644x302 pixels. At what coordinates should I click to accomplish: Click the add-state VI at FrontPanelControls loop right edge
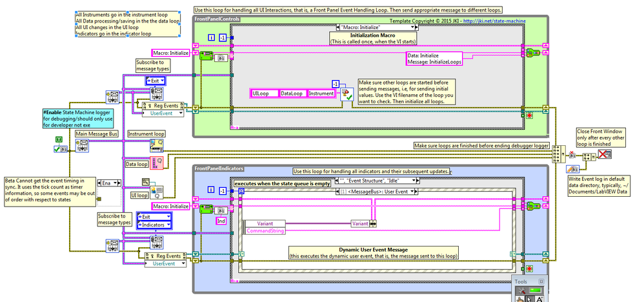coord(532,54)
